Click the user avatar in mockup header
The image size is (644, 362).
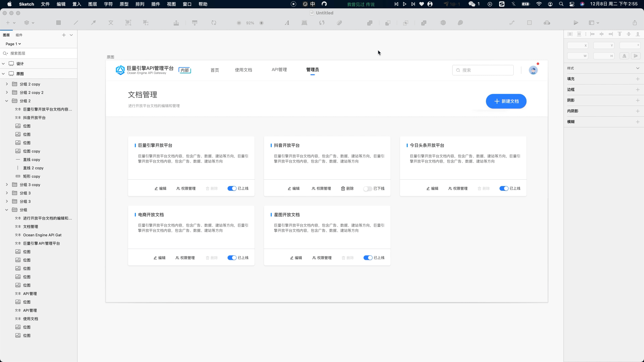click(x=533, y=70)
